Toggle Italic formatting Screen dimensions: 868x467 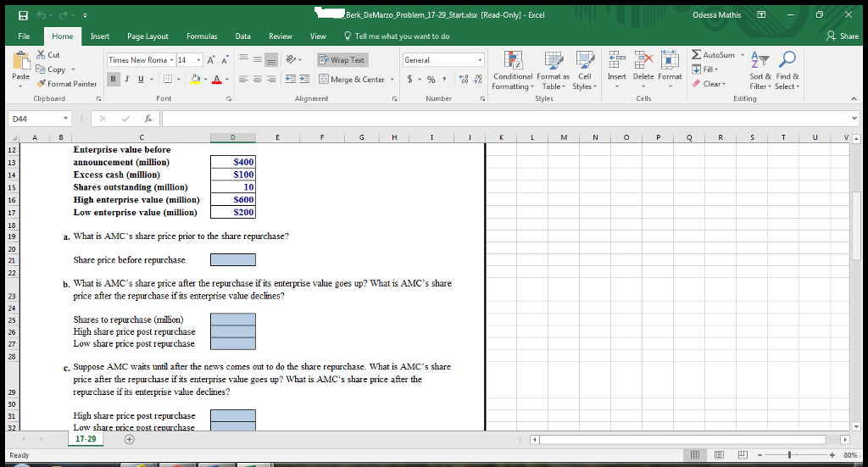(x=125, y=79)
